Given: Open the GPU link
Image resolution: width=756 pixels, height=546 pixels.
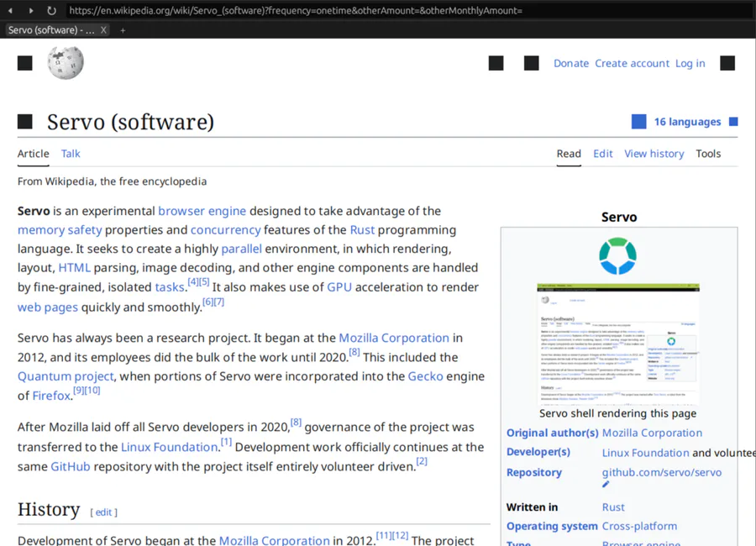Looking at the screenshot, I should tap(339, 287).
